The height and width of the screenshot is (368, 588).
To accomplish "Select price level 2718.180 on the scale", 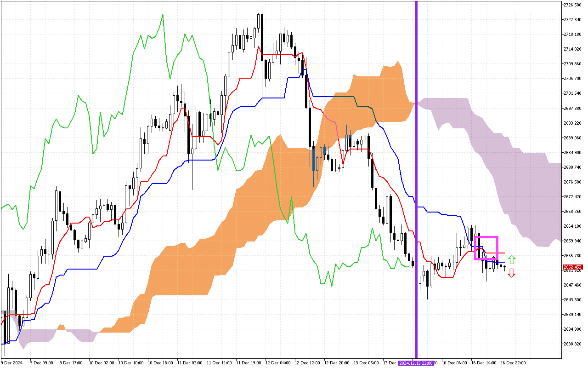I will 573,34.
